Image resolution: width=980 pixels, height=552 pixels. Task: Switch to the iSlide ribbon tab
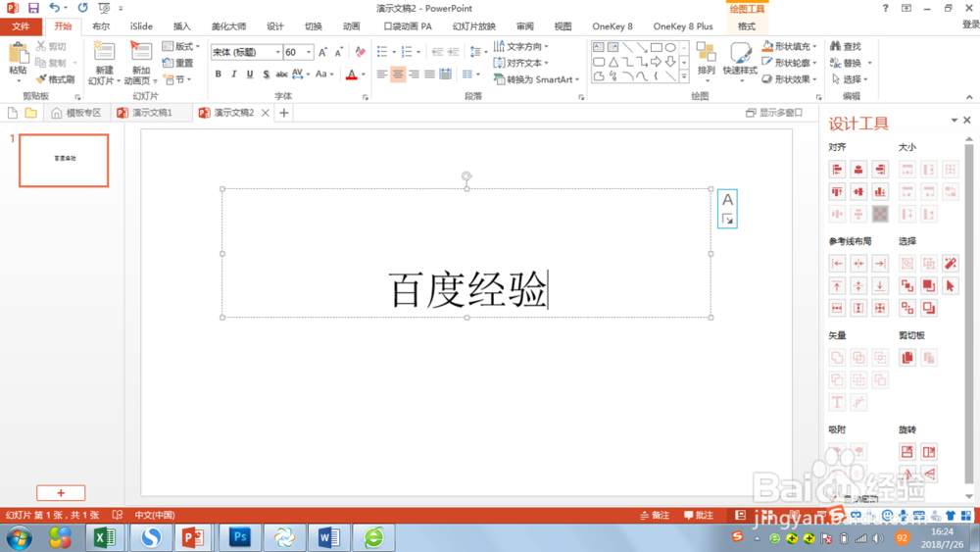tap(141, 26)
